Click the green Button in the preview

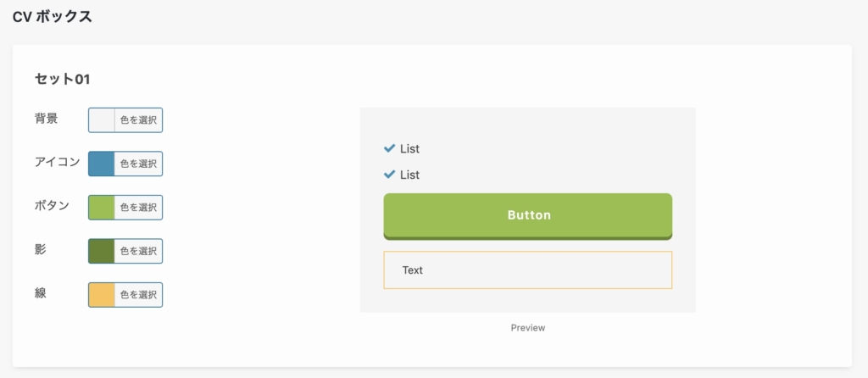point(528,215)
